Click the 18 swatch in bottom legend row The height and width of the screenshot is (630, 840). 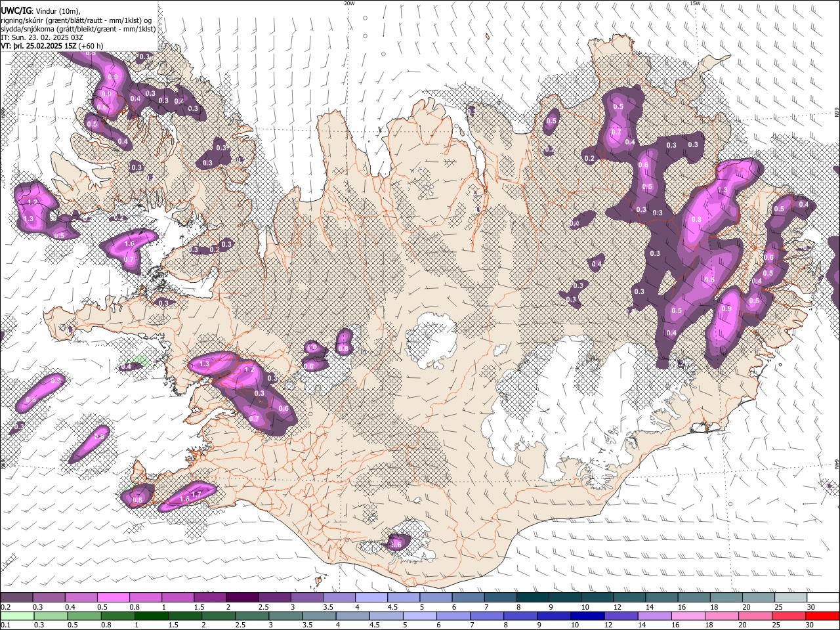[x=722, y=616]
